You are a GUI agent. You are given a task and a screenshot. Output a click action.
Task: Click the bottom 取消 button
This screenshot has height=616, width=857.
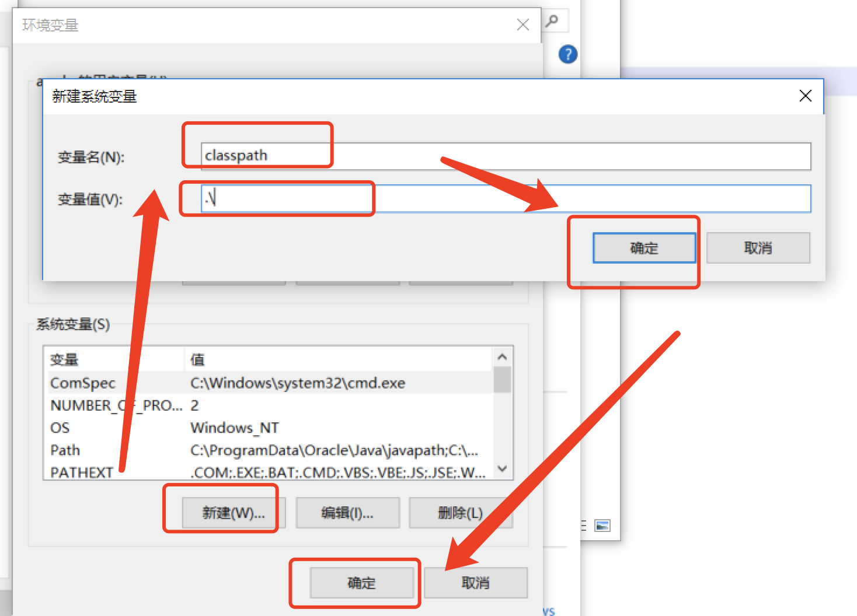(476, 582)
